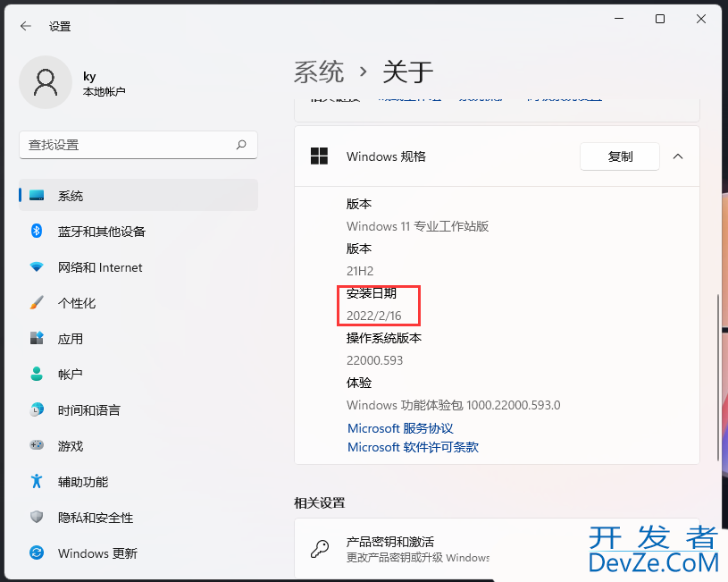Maximize the Settings window

[x=660, y=19]
